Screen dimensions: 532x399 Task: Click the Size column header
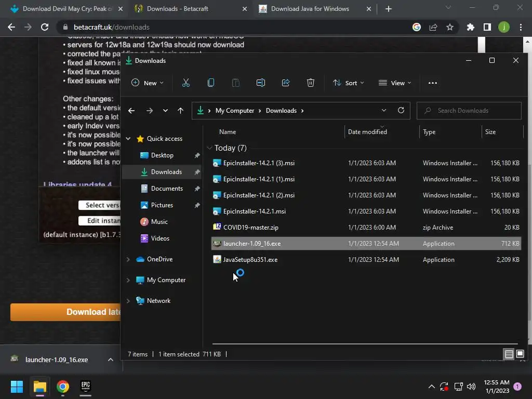[x=490, y=132]
